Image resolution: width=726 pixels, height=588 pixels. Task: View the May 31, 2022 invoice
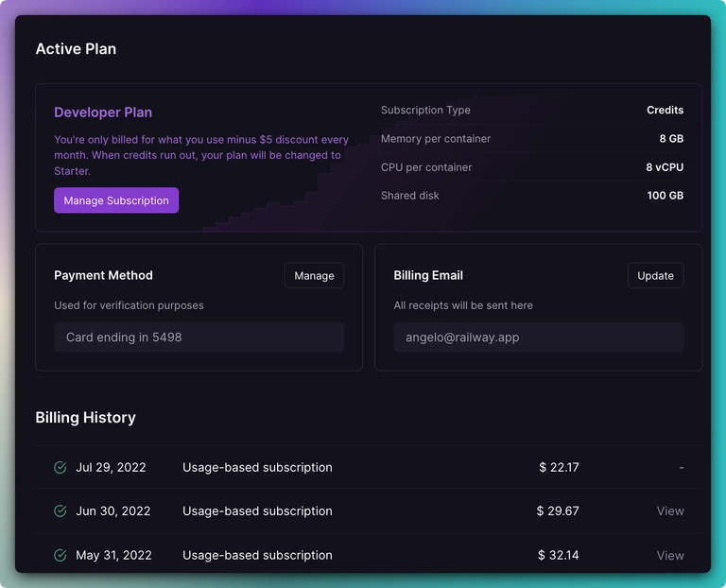pos(670,555)
